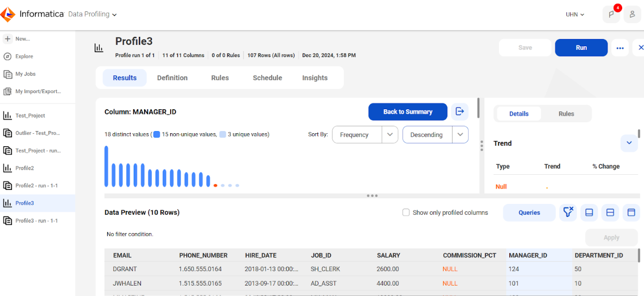Click the blue non-unique values legend swatch

[x=157, y=134]
